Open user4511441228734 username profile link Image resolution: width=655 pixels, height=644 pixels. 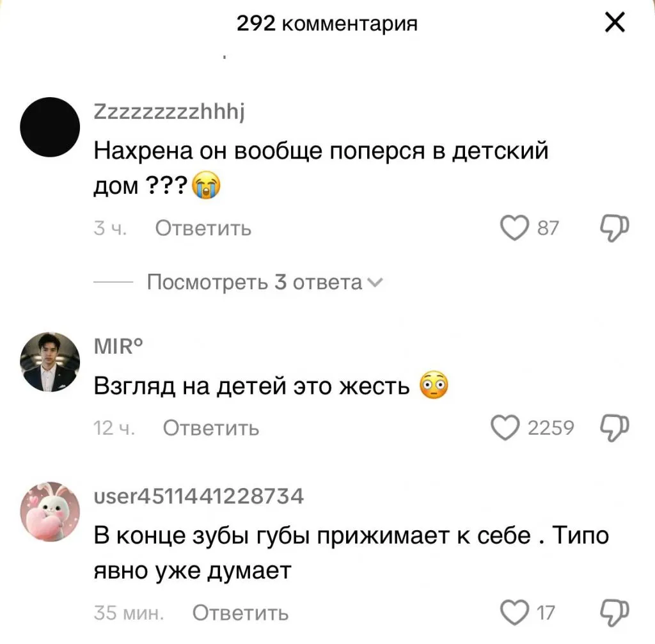pyautogui.click(x=199, y=496)
